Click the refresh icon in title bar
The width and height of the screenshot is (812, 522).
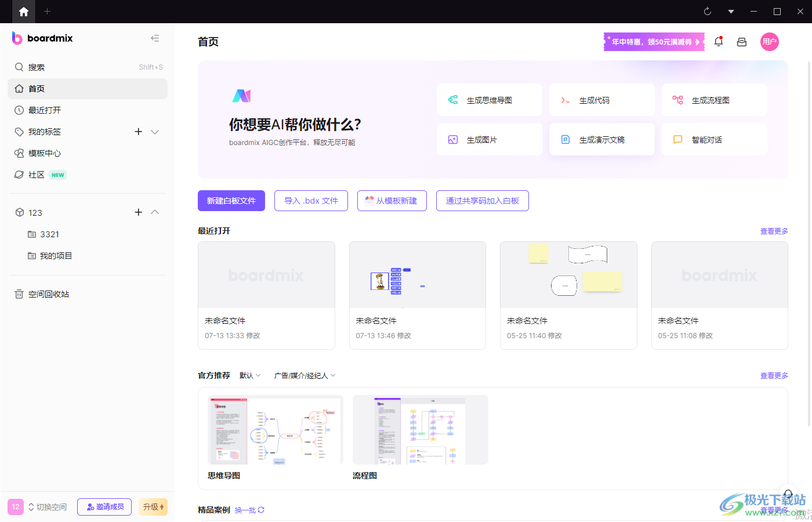tap(708, 12)
